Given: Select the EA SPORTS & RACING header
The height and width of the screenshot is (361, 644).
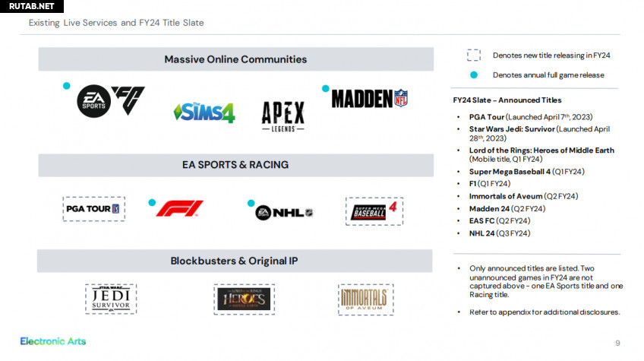Looking at the screenshot, I should click(235, 165).
